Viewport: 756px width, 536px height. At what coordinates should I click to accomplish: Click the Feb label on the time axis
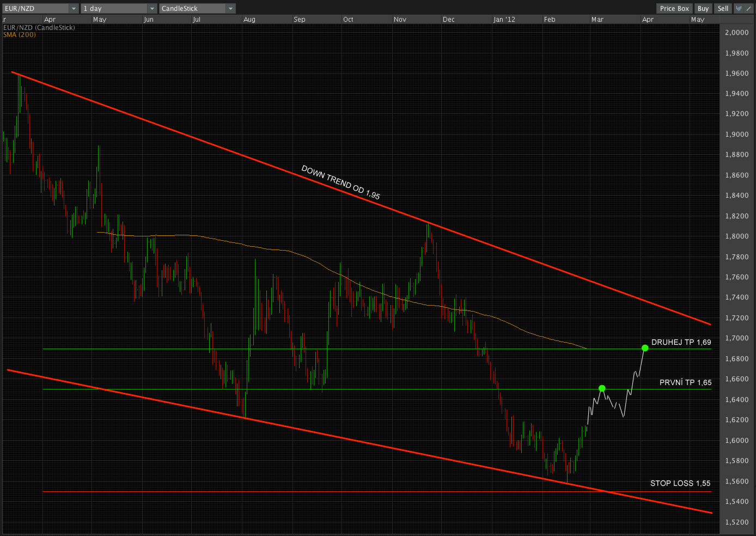[x=550, y=19]
